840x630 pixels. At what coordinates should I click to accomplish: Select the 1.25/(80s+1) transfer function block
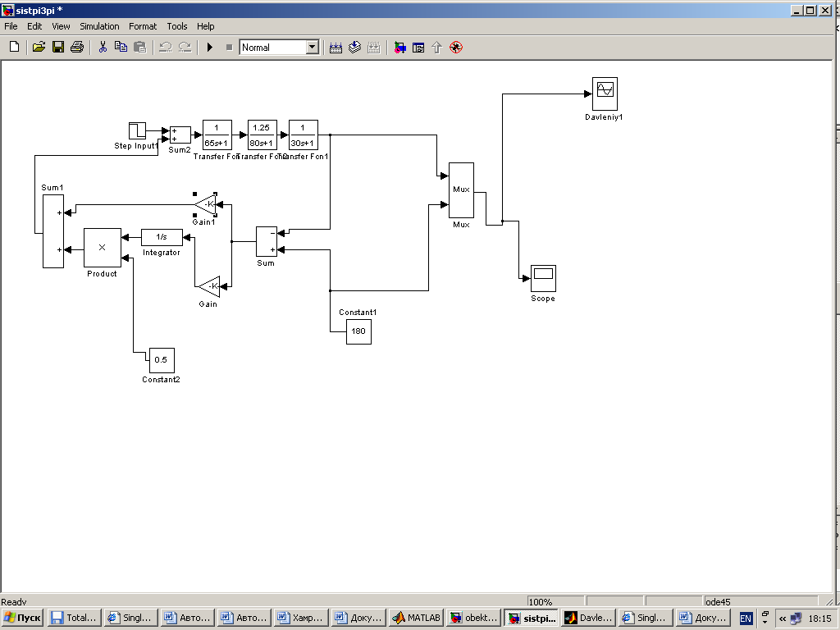point(262,135)
